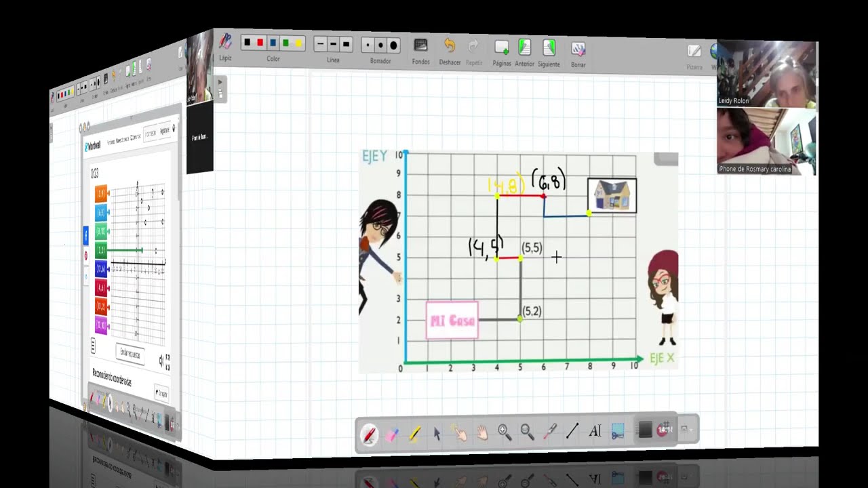Select the red pen tool in floating toolbar

tap(370, 434)
